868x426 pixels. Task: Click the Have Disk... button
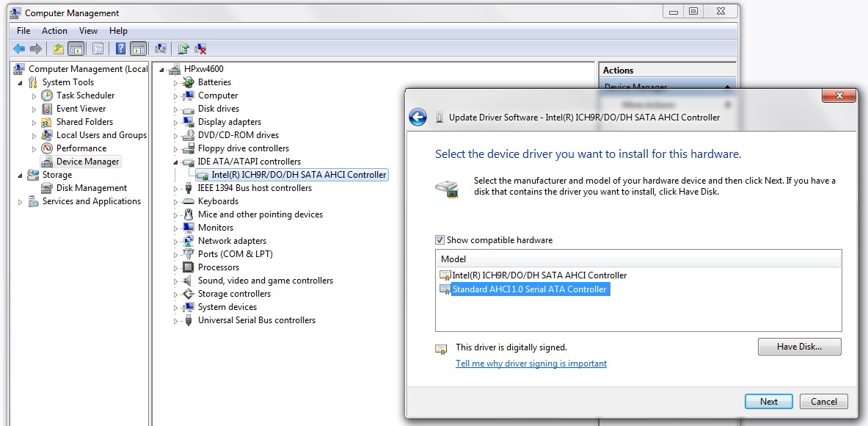pyautogui.click(x=799, y=347)
